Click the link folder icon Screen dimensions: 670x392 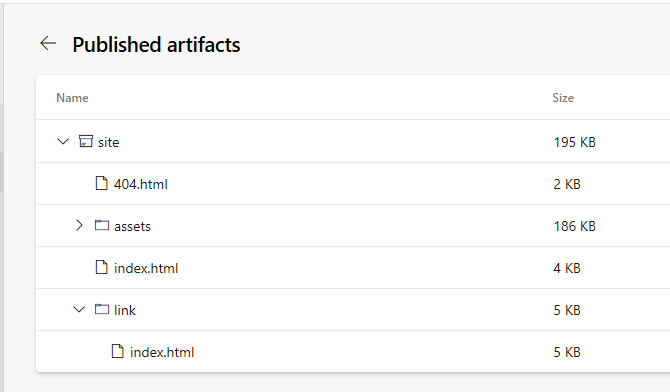point(102,309)
